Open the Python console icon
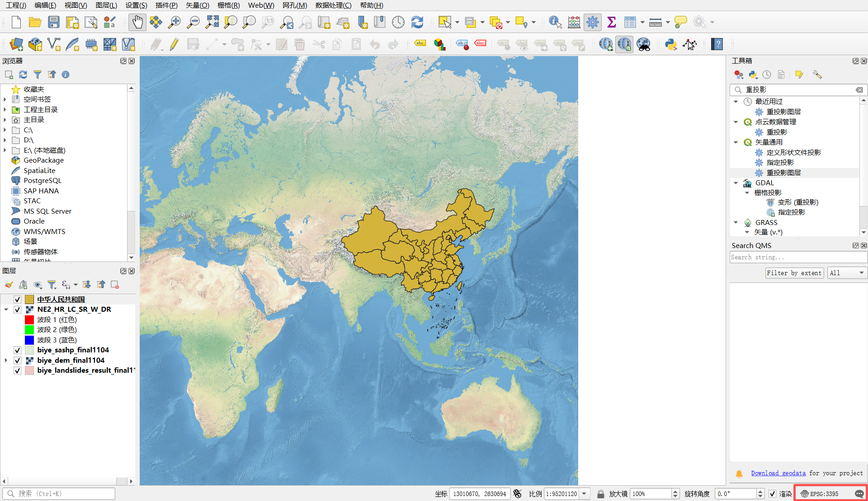This screenshot has height=501, width=868. tap(670, 44)
